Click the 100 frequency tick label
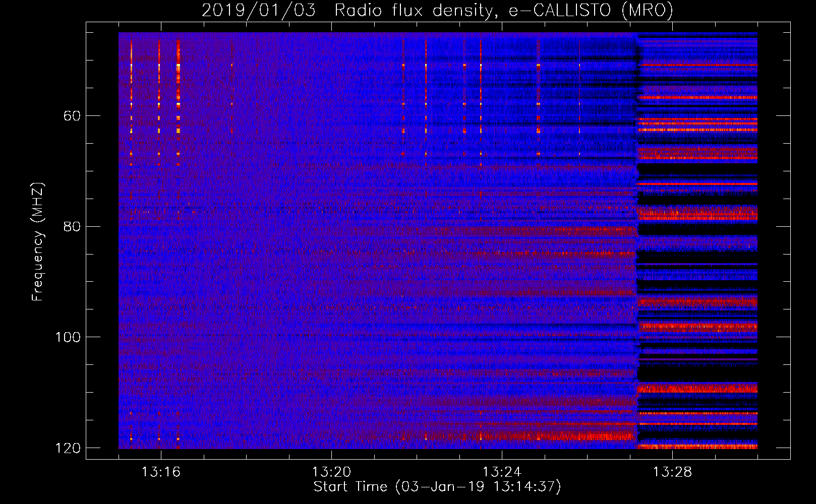816x504 pixels. [68, 337]
